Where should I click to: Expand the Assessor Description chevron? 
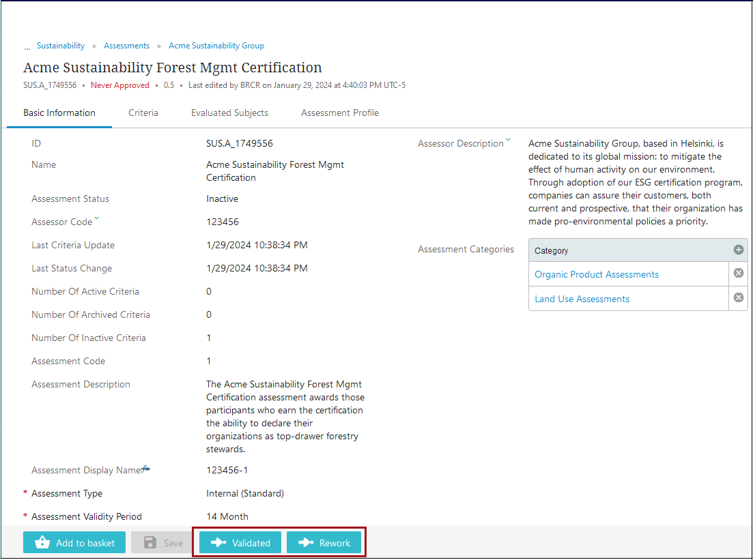(x=508, y=141)
